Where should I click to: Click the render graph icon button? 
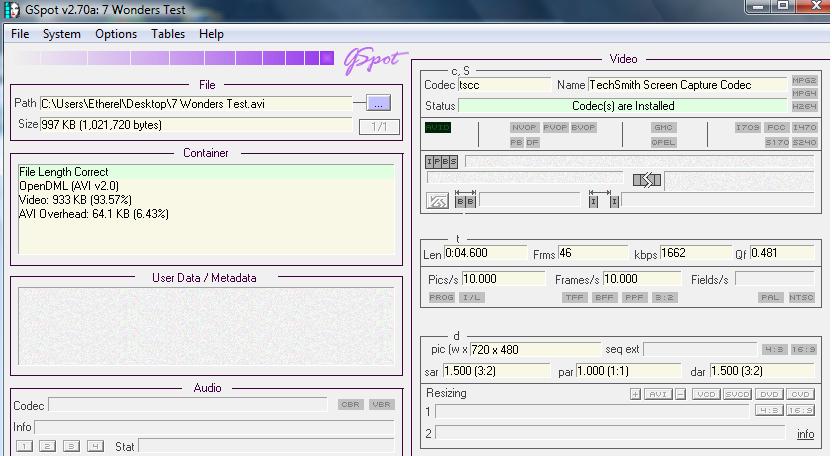click(437, 201)
